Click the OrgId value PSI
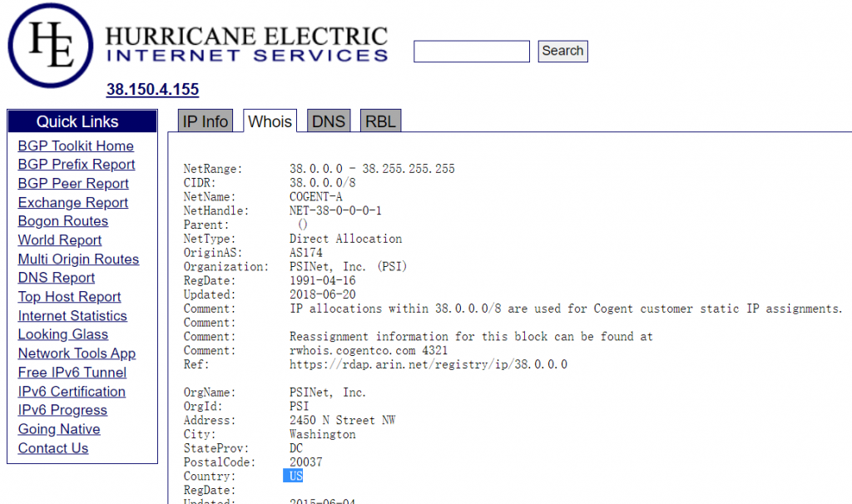This screenshot has width=852, height=504. (299, 406)
